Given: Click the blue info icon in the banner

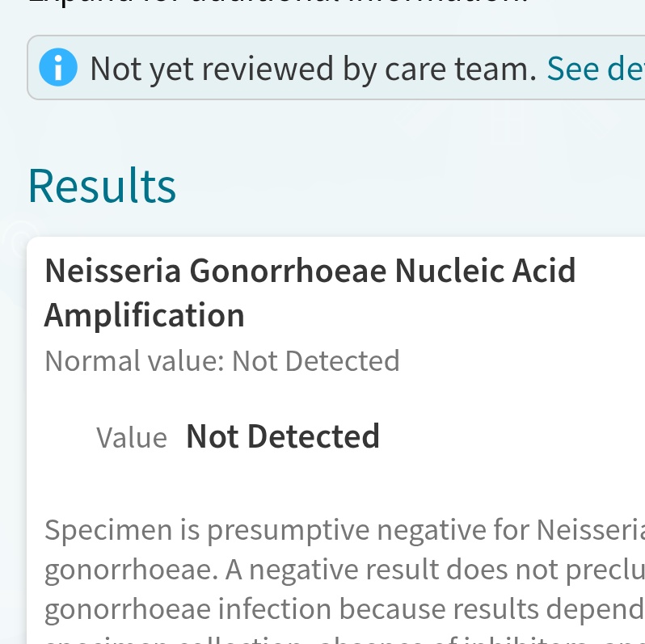Looking at the screenshot, I should coord(58,68).
